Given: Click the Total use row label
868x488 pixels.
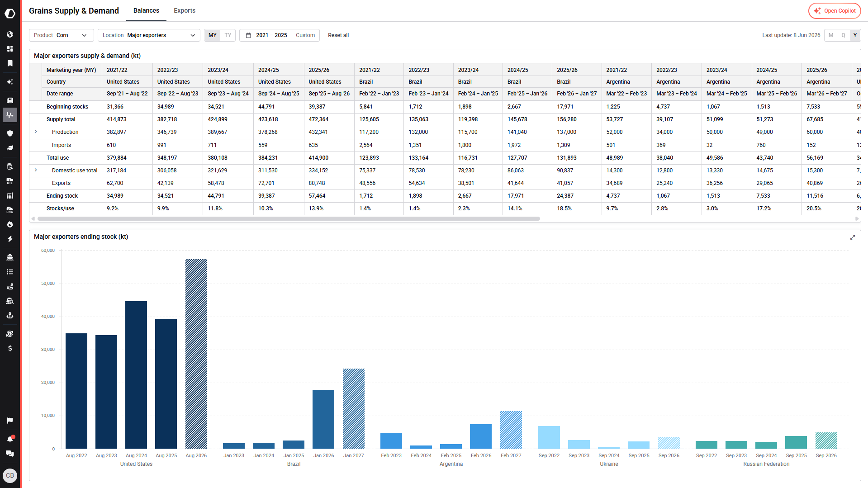Looking at the screenshot, I should pyautogui.click(x=57, y=158).
